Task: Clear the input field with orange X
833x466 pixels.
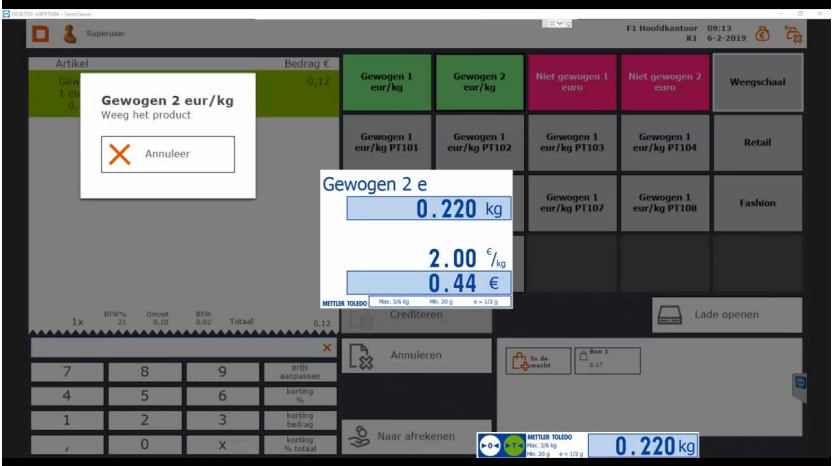Action: pos(326,348)
